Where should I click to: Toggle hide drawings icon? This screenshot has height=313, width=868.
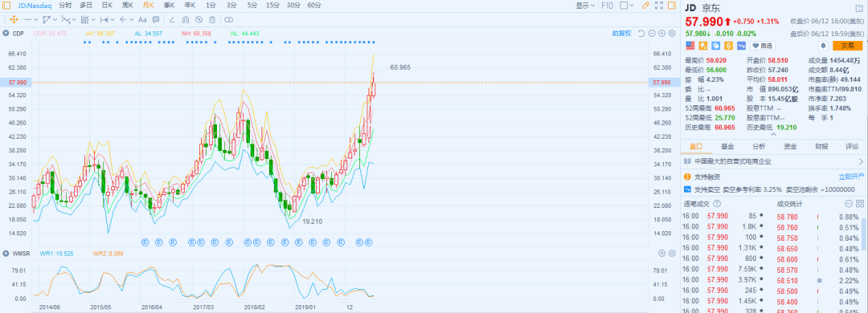[x=199, y=19]
